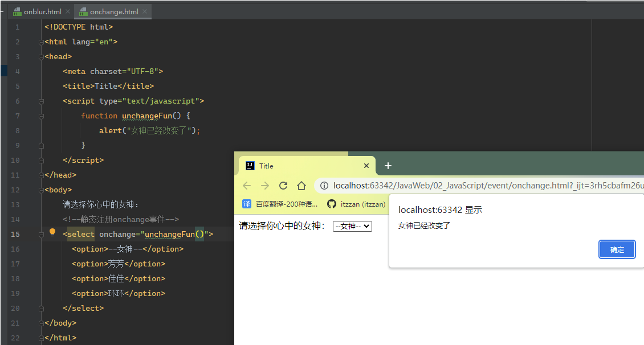Click the 请选择你心中的女神 text on code line 13
This screenshot has width=644, height=345.
pos(101,205)
